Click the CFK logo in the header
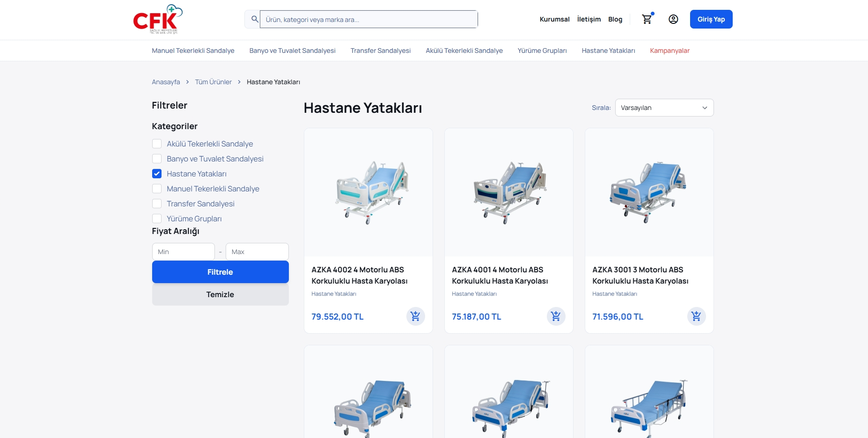Viewport: 868px width, 438px height. tap(157, 20)
